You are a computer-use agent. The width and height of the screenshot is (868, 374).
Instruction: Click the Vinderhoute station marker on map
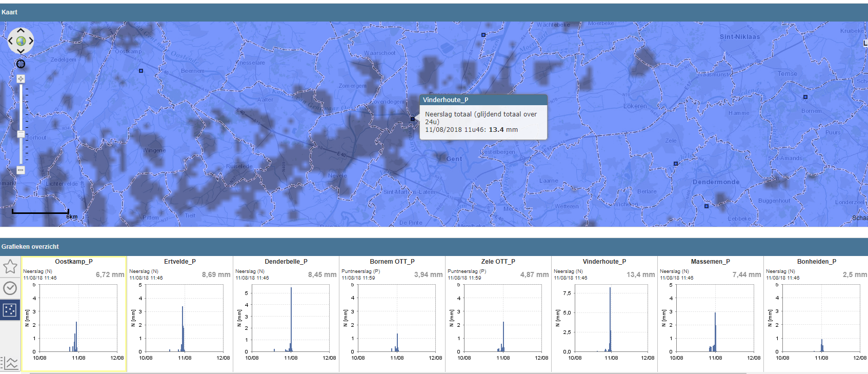click(413, 119)
